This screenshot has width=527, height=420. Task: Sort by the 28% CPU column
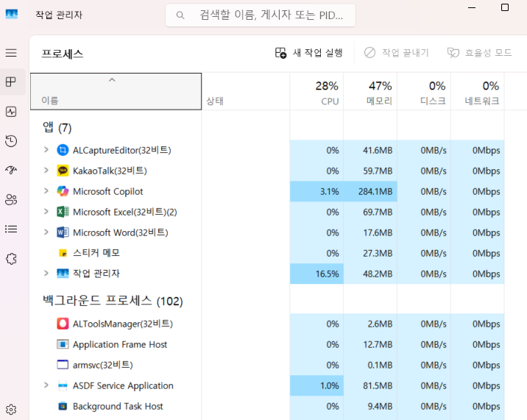point(316,91)
